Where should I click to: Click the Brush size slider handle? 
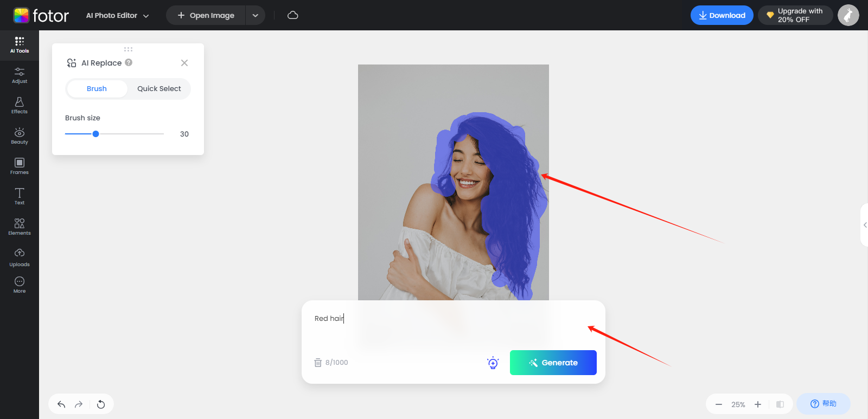(x=95, y=134)
